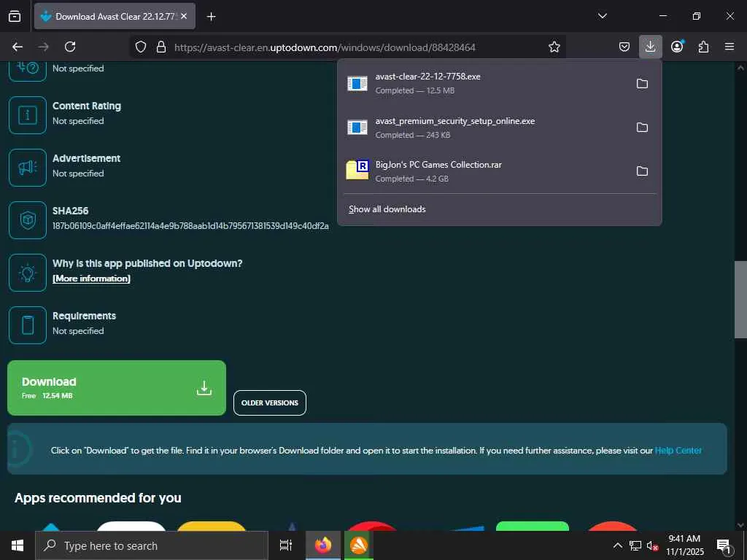Click Show all downloads
The height and width of the screenshot is (560, 747).
(x=387, y=209)
